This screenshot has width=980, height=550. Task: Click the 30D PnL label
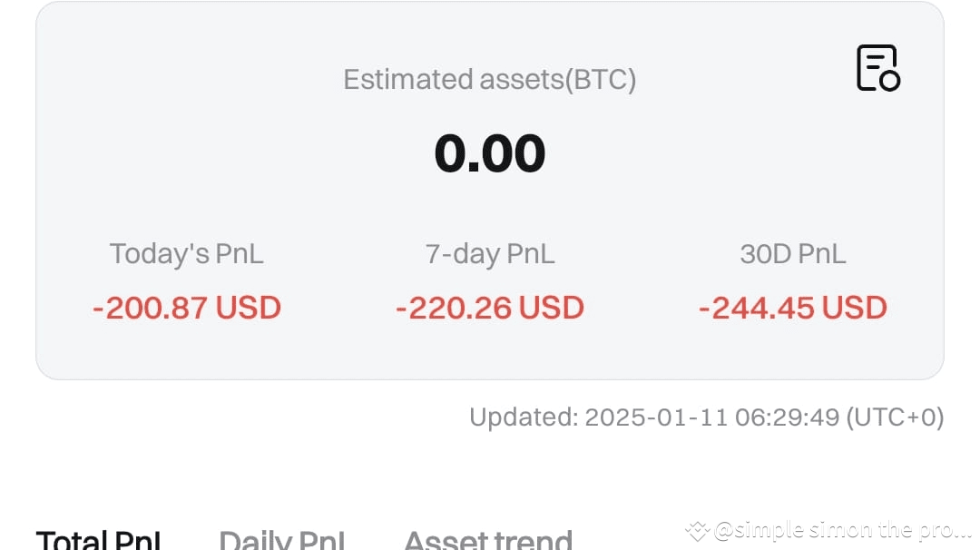pos(792,254)
